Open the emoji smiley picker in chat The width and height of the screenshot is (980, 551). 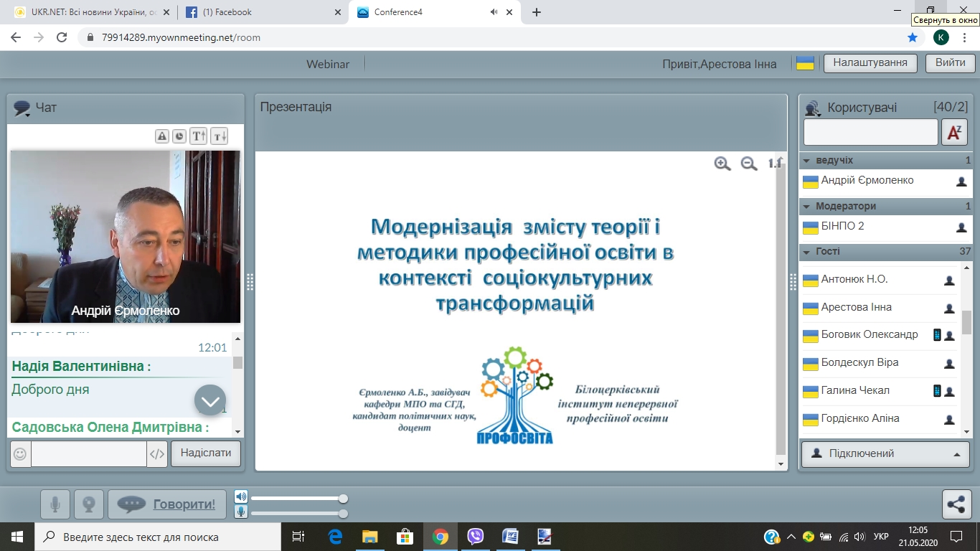pos(21,453)
